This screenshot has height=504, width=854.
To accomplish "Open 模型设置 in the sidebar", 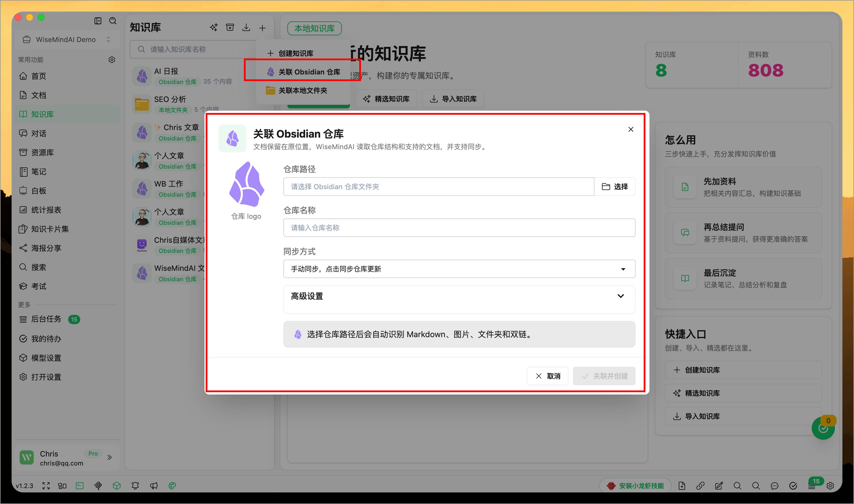I will click(67, 358).
